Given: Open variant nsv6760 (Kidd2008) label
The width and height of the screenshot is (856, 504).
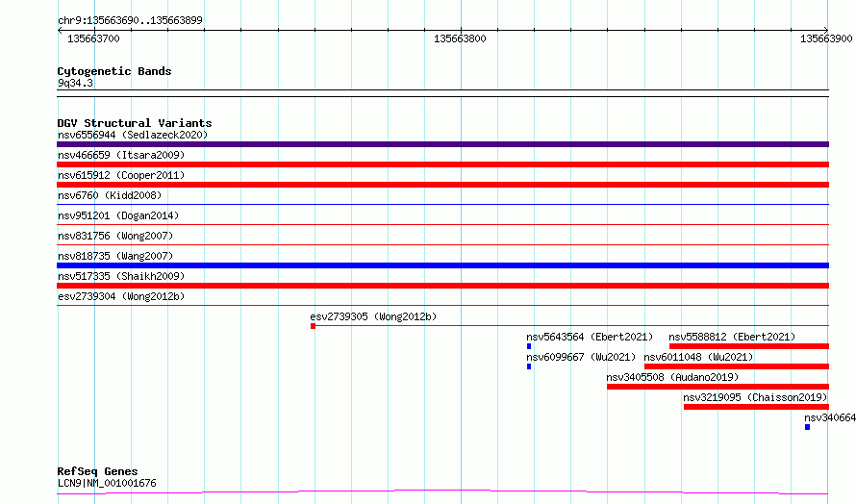Looking at the screenshot, I should pos(110,195).
